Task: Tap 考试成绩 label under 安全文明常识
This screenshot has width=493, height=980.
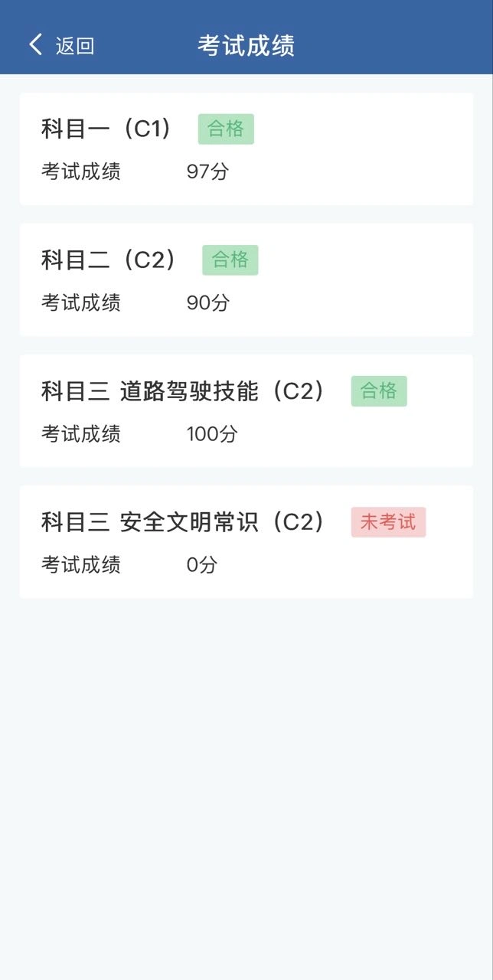Action: [80, 566]
